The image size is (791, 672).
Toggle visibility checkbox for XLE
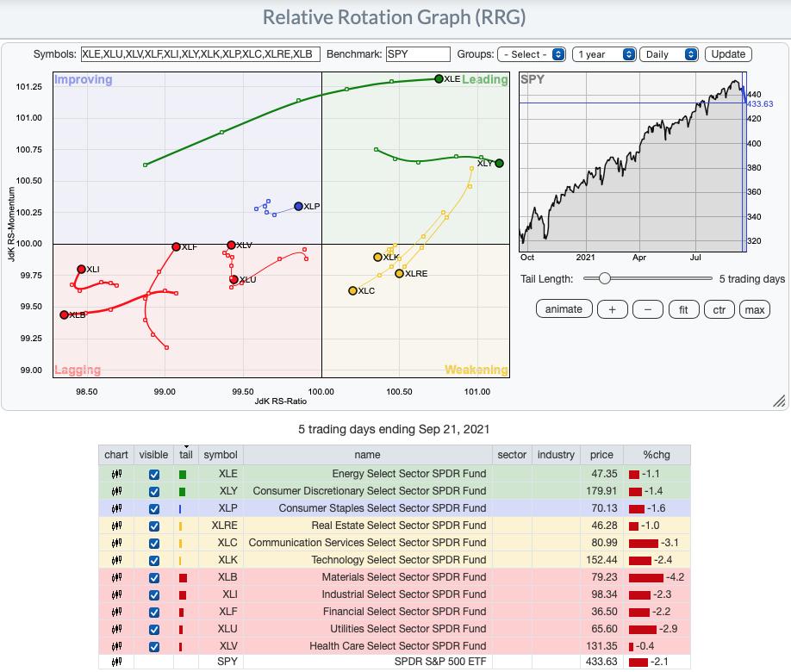[x=154, y=474]
